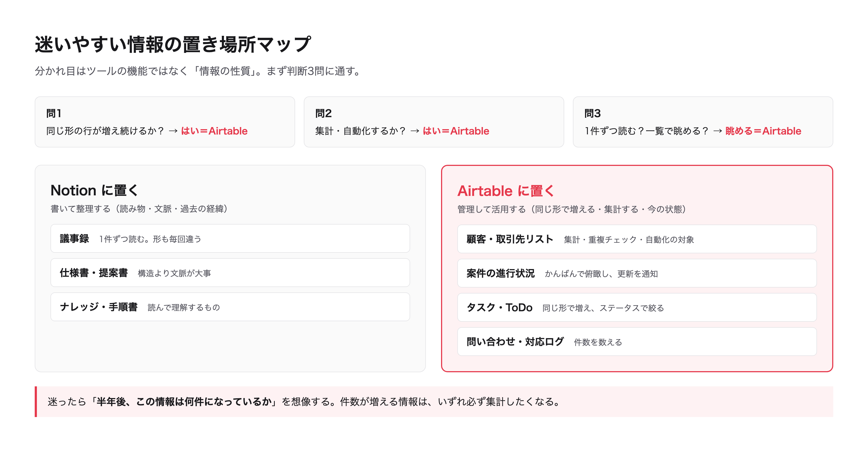868x467 pixels.
Task: Select the 問3 question card
Action: tap(703, 122)
